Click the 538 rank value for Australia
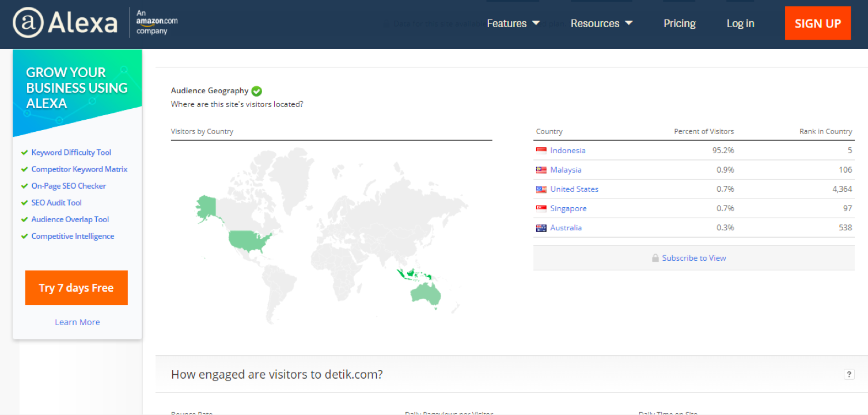This screenshot has width=868, height=415. tap(845, 227)
